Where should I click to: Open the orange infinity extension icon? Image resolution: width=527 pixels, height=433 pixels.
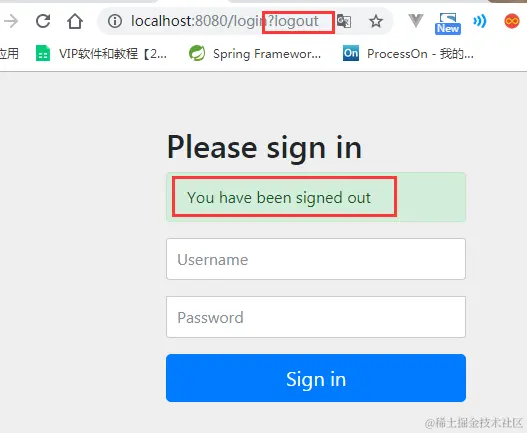(512, 21)
